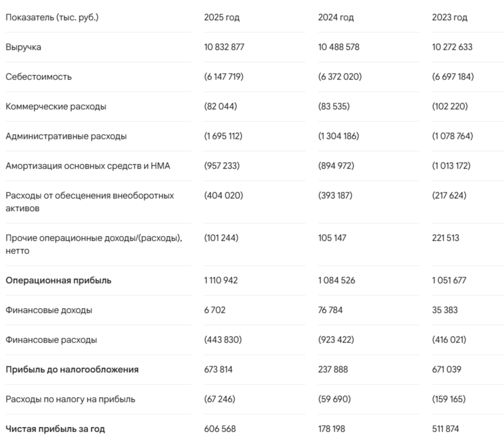
Task: Click the Коммерческие расходы row label
Action: pyautogui.click(x=56, y=107)
